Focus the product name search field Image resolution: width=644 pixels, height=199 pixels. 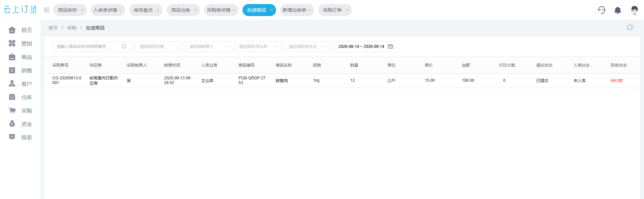[x=88, y=47]
